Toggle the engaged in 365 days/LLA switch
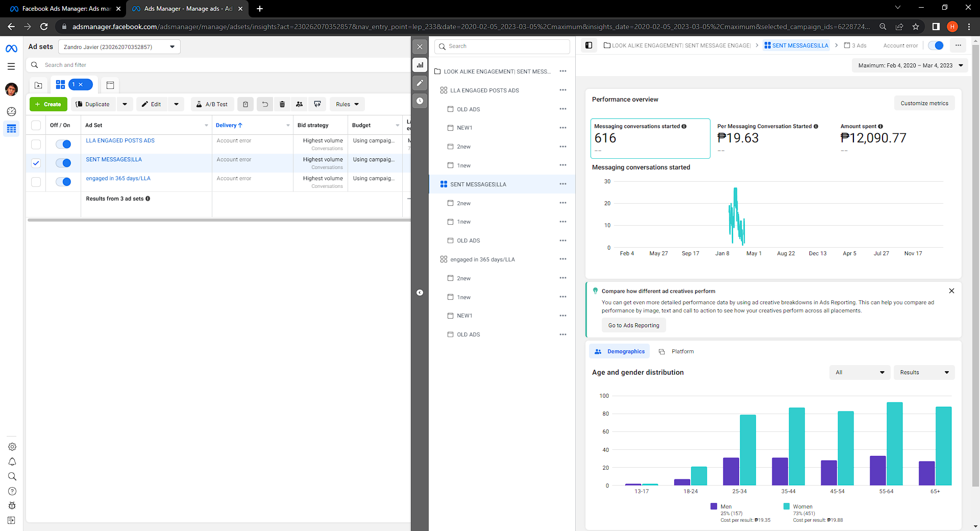The image size is (980, 531). (x=63, y=182)
